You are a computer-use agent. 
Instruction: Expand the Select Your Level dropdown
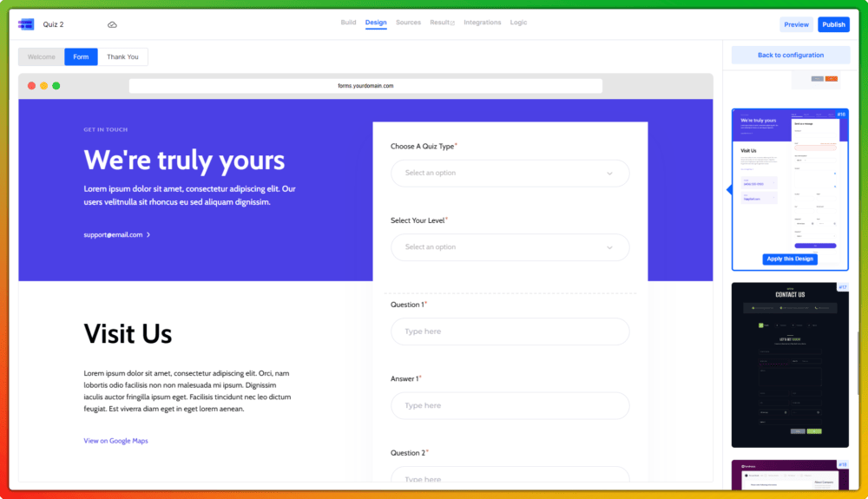510,247
